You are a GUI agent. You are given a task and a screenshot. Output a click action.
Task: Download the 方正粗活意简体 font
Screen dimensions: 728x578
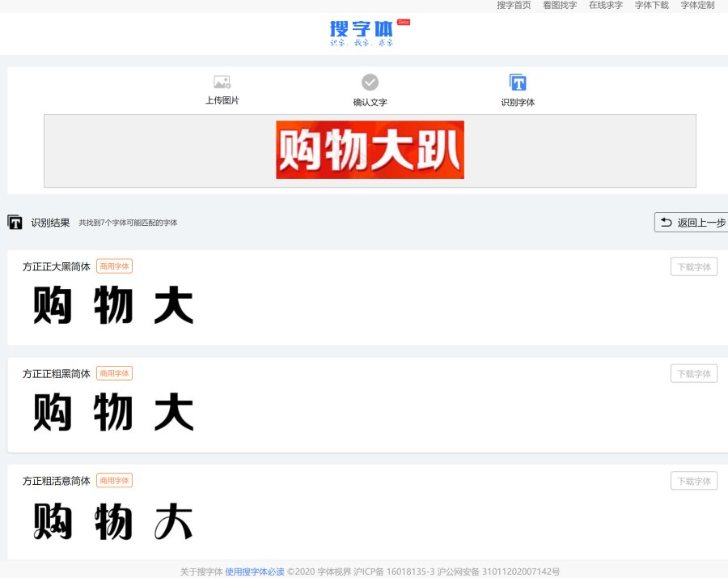coord(693,481)
